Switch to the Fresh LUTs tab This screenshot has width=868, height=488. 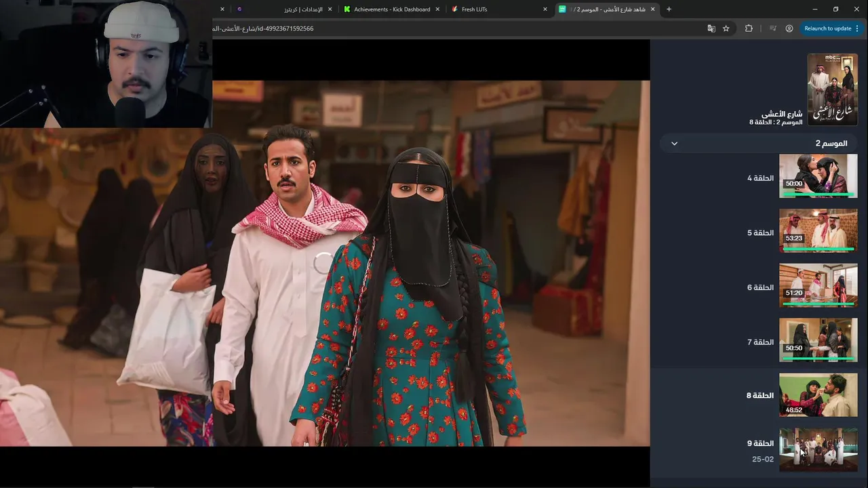pos(498,9)
